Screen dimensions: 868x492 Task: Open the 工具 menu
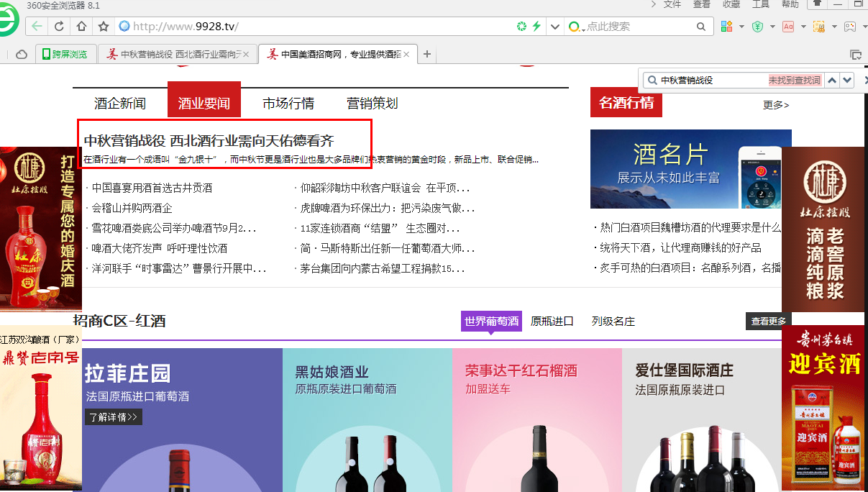click(x=761, y=4)
